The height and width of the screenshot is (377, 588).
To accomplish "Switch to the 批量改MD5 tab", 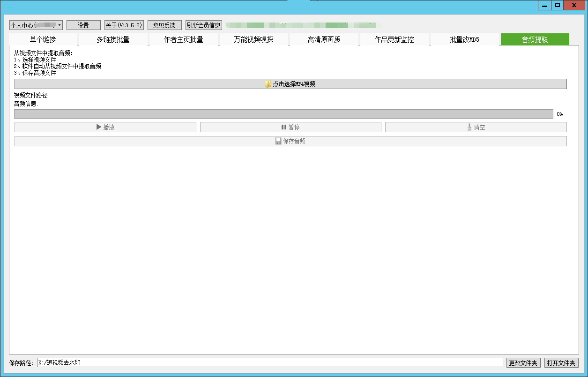I will point(464,40).
